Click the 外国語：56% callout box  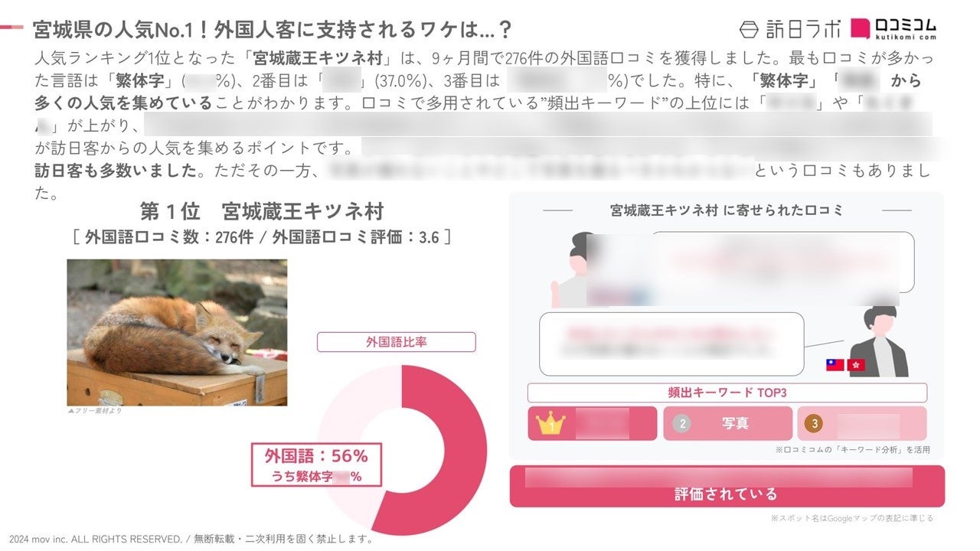coord(316,465)
